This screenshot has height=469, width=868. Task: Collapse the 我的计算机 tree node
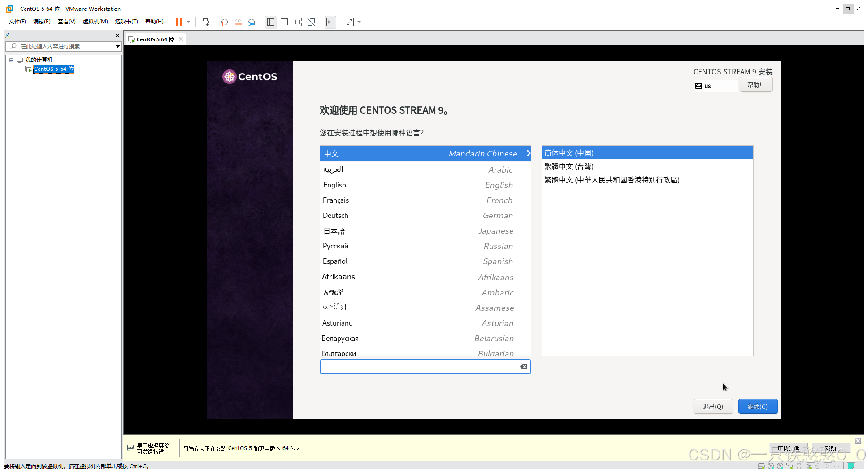click(x=11, y=60)
